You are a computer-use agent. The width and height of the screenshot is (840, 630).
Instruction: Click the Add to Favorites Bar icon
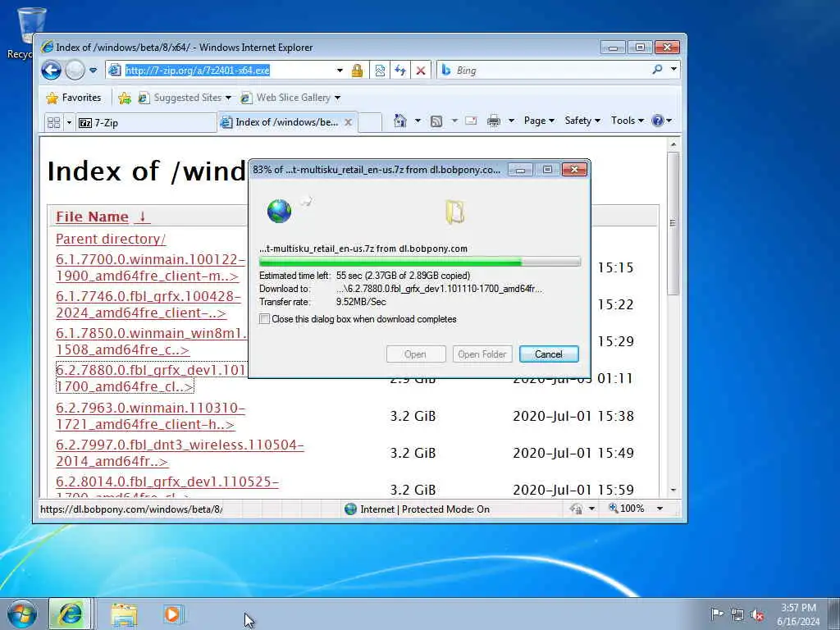click(125, 98)
